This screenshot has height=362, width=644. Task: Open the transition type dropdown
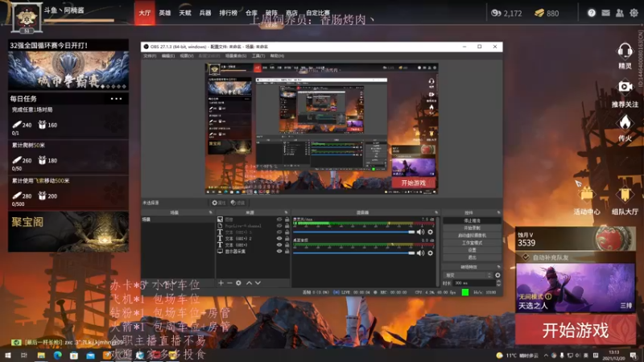[x=468, y=275]
